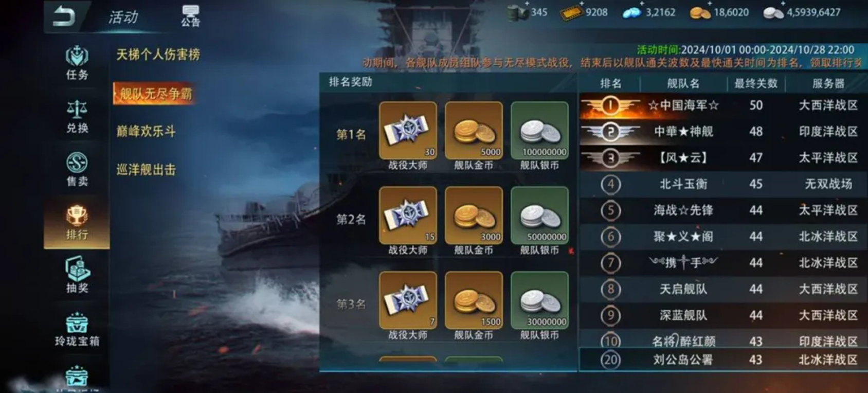Viewport: 868px width, 393px height.
Task: Open the 玲珑宝箱 treasure chest icon
Action: [x=77, y=329]
